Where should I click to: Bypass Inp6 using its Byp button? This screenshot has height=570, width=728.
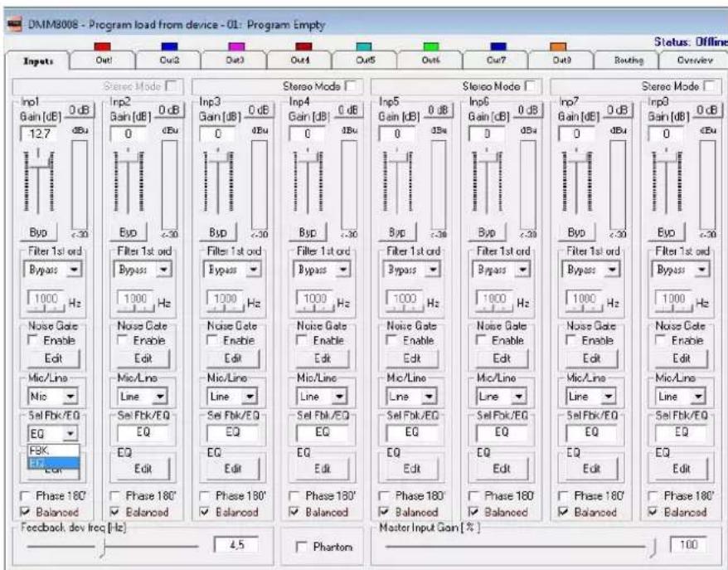[x=487, y=231]
